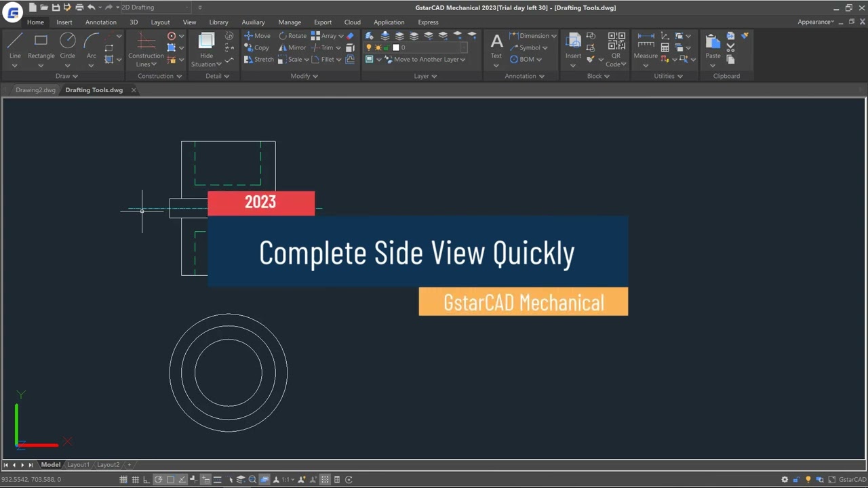The width and height of the screenshot is (868, 488).
Task: Open the QR Code tool
Action: (616, 49)
